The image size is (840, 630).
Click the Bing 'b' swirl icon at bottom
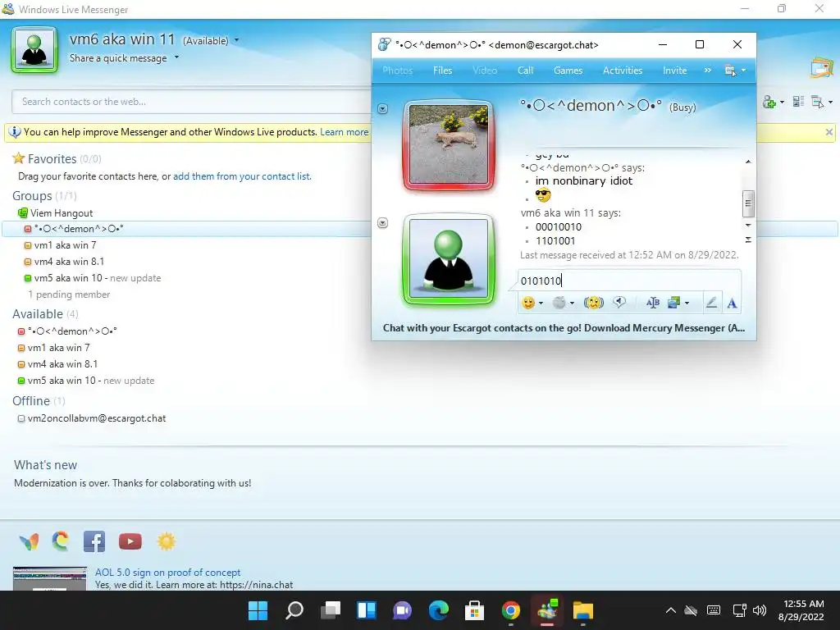pos(61,541)
